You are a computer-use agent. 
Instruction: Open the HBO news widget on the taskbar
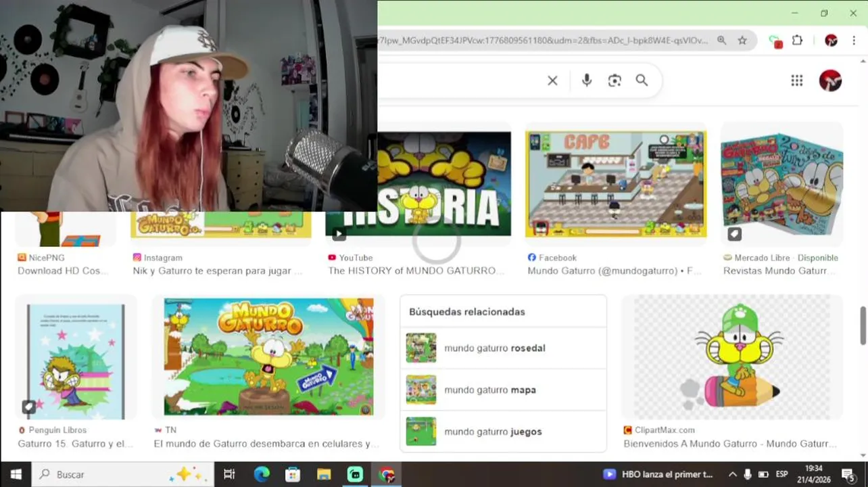658,474
